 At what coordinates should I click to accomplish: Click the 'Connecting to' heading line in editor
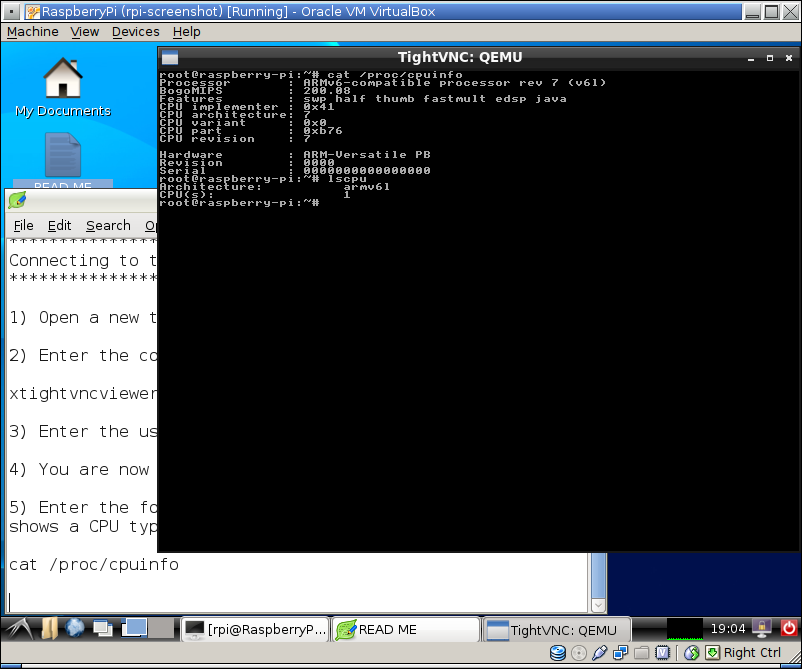point(83,261)
